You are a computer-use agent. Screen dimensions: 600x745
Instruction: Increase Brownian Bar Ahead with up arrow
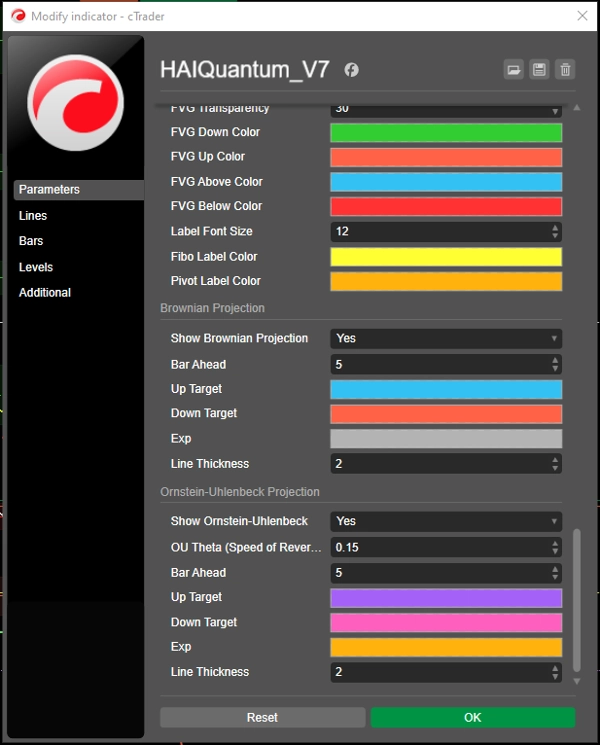pyautogui.click(x=555, y=361)
